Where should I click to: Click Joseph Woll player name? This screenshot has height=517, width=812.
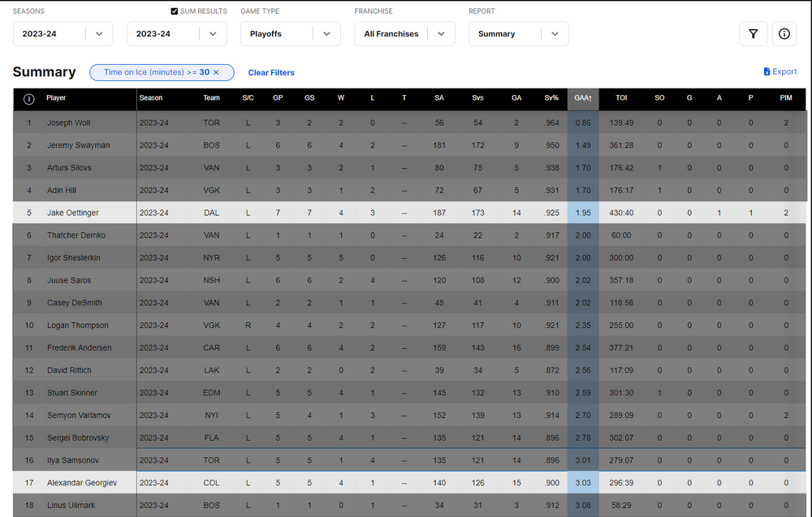68,123
